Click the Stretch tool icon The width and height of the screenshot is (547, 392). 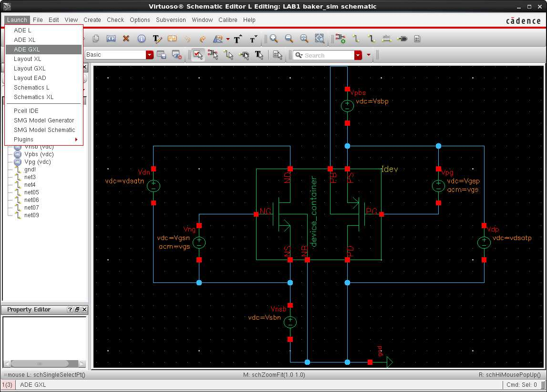pyautogui.click(x=111, y=39)
